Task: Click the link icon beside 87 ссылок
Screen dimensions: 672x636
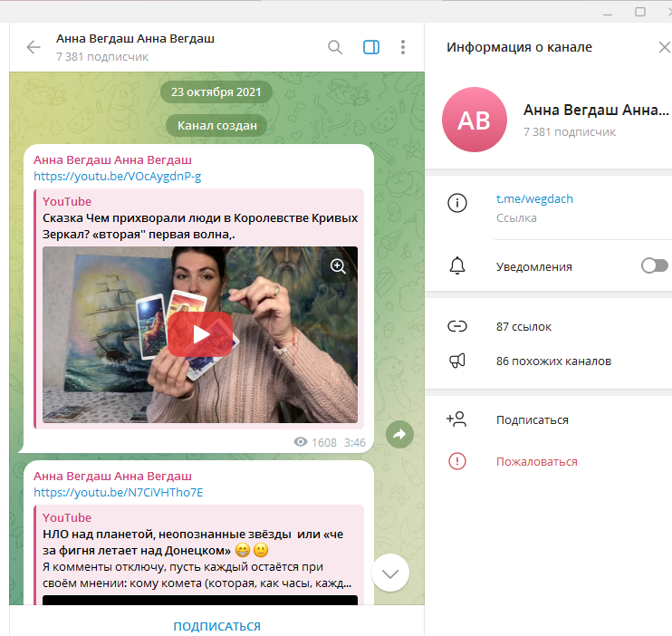Action: [457, 326]
